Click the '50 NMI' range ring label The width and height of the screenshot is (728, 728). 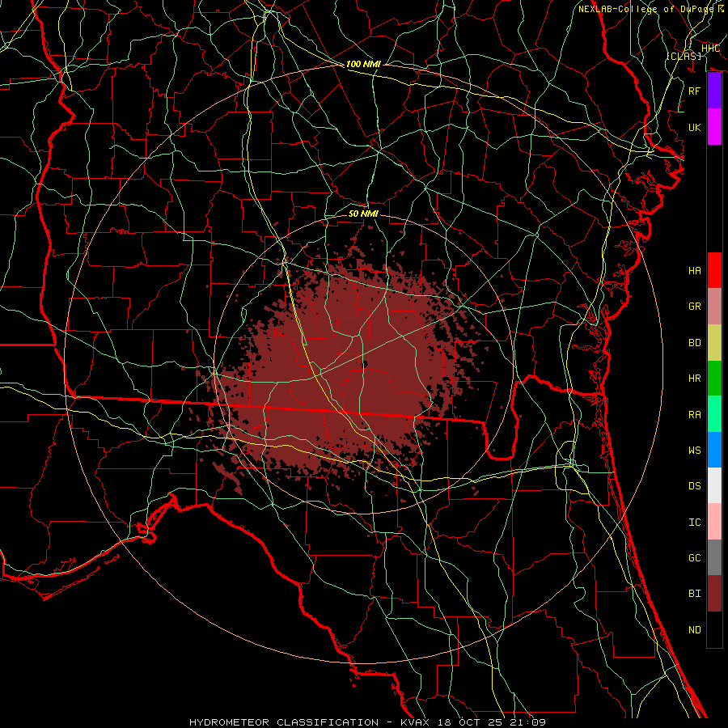point(363,214)
